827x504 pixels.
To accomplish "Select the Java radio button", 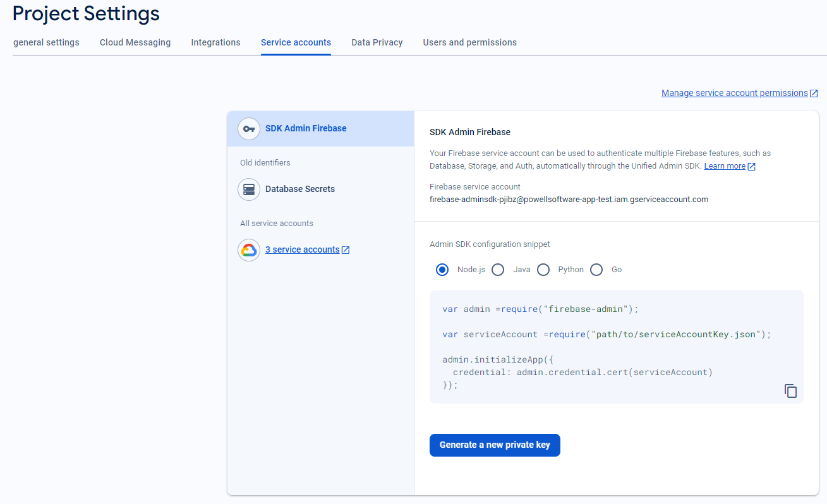I will [x=498, y=270].
